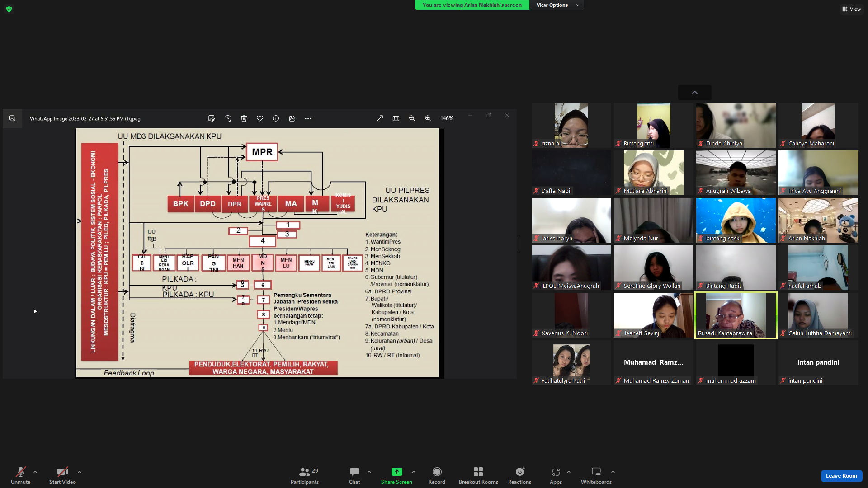868x488 pixels.
Task: Select rizna n's video tile
Action: (571, 125)
